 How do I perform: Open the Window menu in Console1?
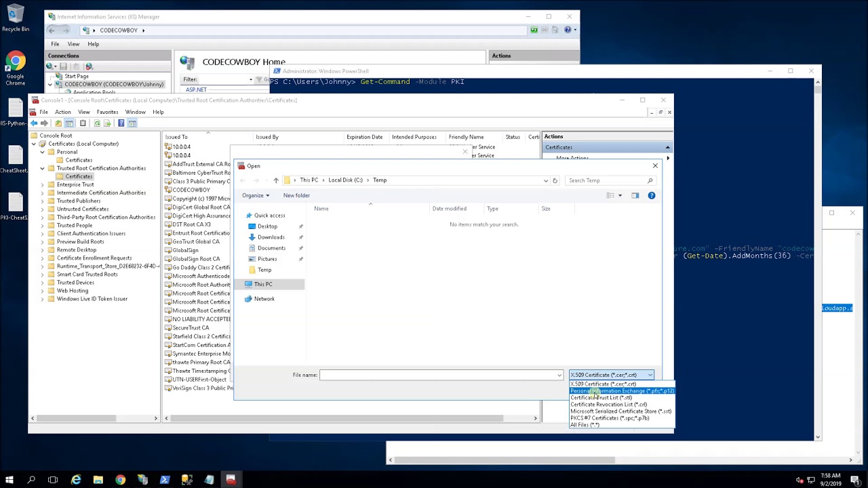pyautogui.click(x=135, y=112)
